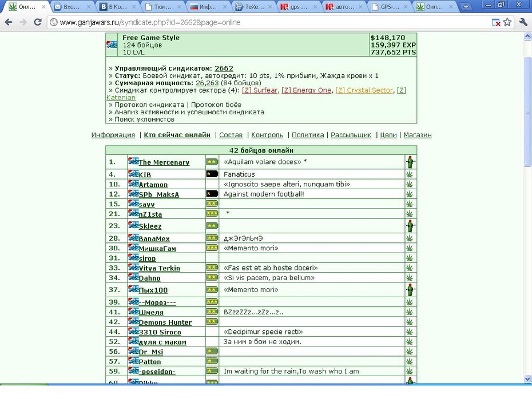
Task: Click the black rank badge beside SPb_MaksA
Action: pos(212,194)
